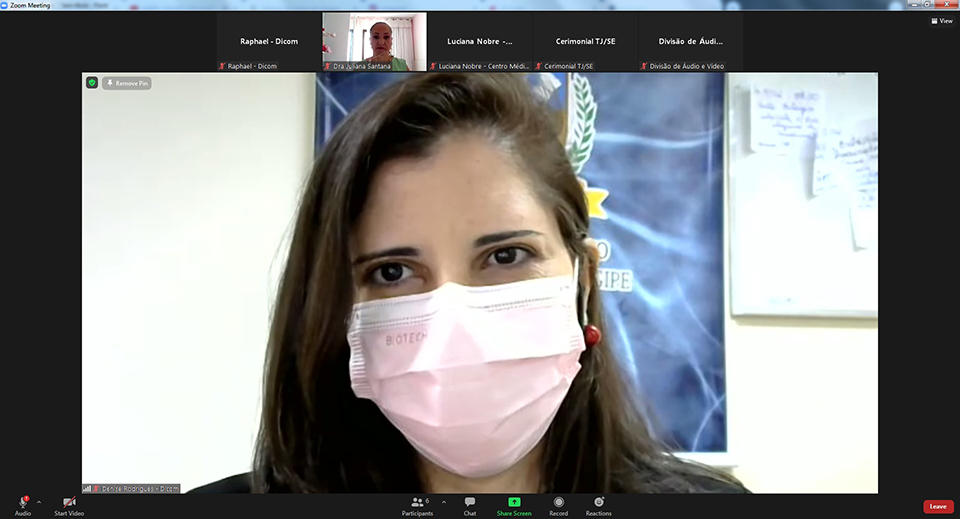This screenshot has height=519, width=960.
Task: Select the Luciana Nobre participant tile
Action: coord(479,41)
